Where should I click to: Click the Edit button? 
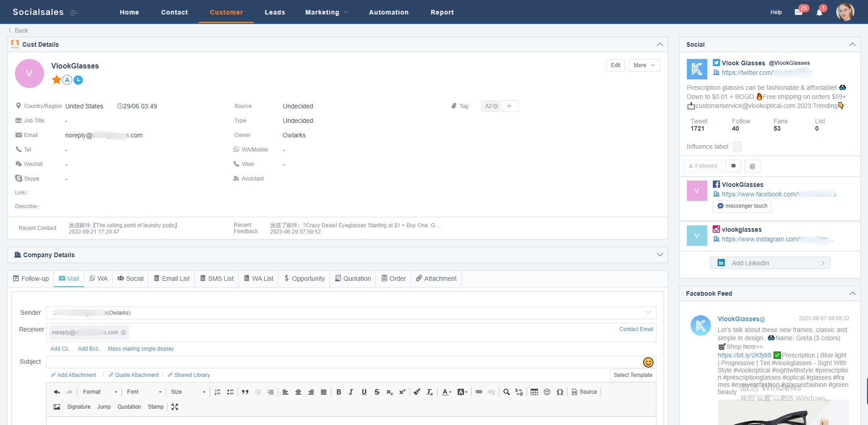pyautogui.click(x=616, y=65)
